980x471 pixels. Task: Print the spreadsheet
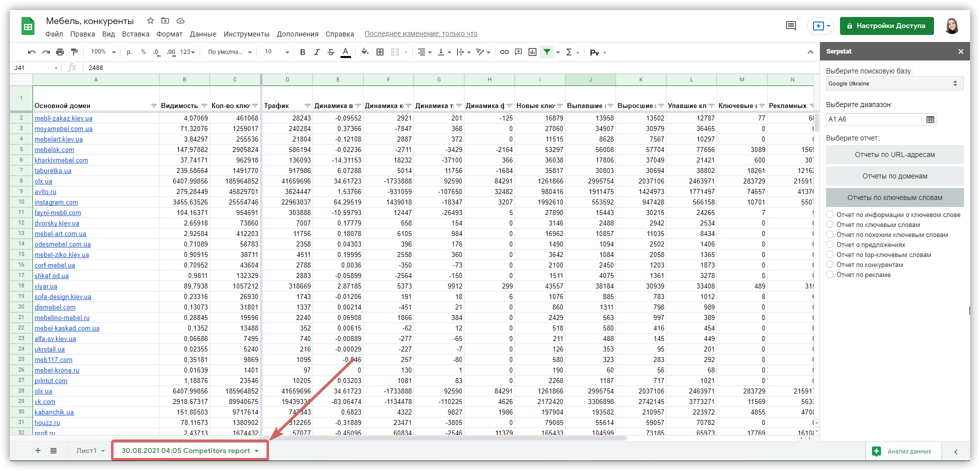60,52
